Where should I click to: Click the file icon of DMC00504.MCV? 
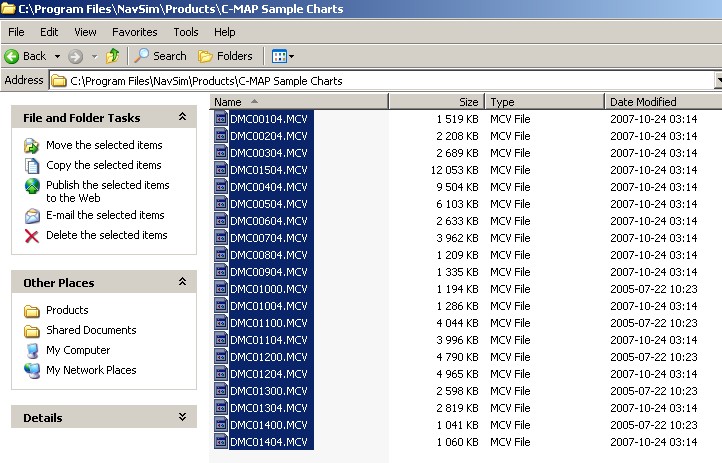click(x=221, y=204)
